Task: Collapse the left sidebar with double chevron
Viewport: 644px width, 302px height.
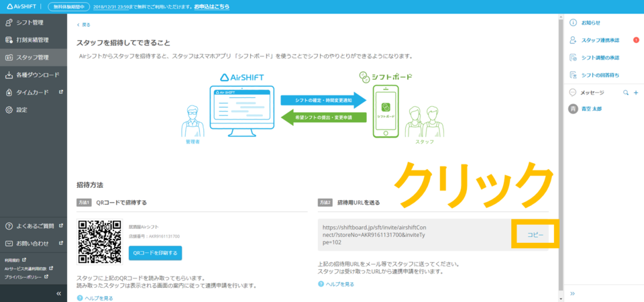Action: [58, 293]
